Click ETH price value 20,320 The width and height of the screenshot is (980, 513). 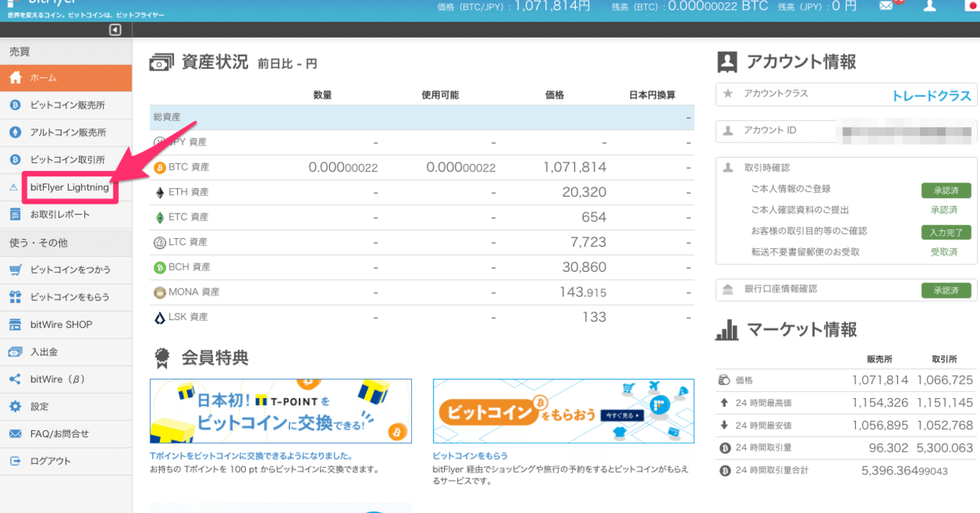click(x=584, y=192)
